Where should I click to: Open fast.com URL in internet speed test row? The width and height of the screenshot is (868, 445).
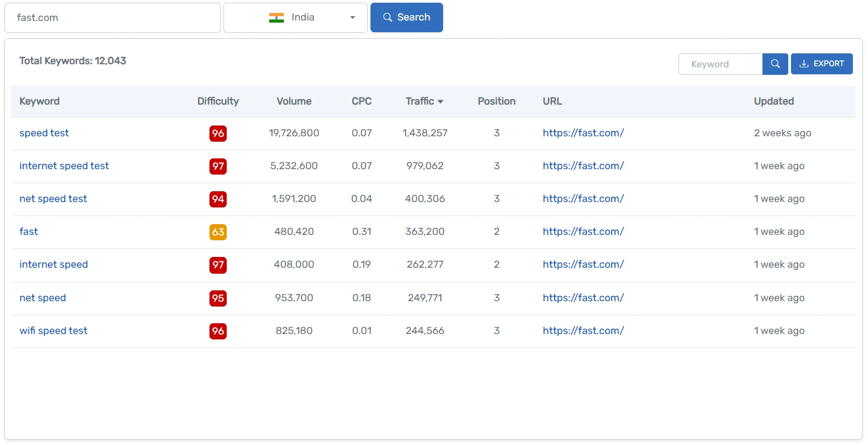click(583, 166)
